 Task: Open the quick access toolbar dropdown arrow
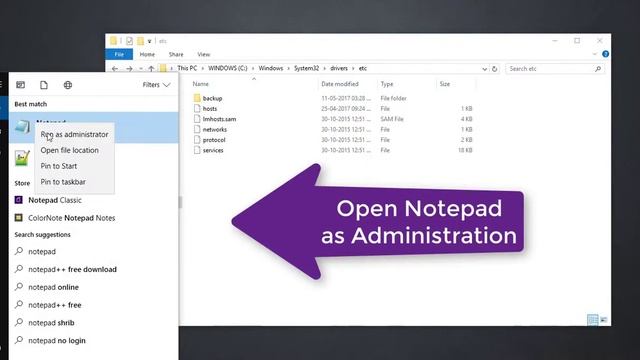(x=149, y=41)
